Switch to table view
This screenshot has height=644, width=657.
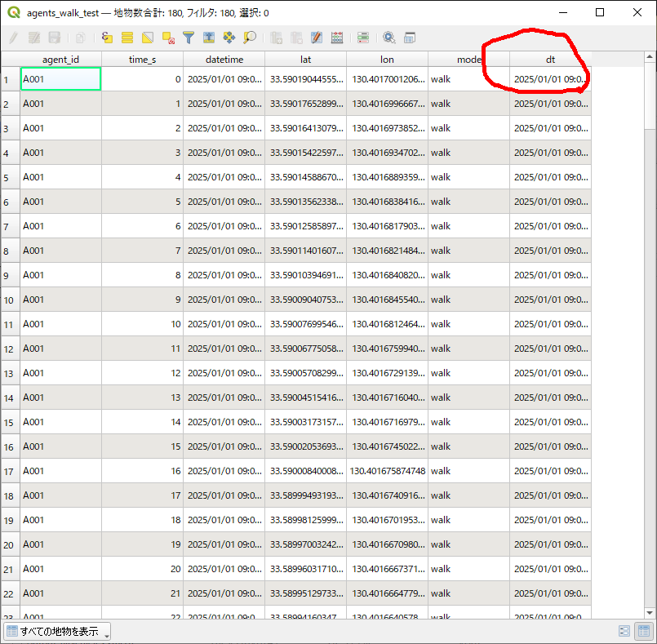pos(643,631)
